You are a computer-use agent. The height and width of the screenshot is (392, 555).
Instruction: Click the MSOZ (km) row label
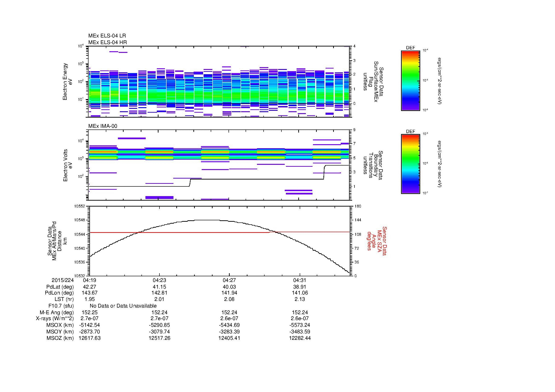pos(60,338)
